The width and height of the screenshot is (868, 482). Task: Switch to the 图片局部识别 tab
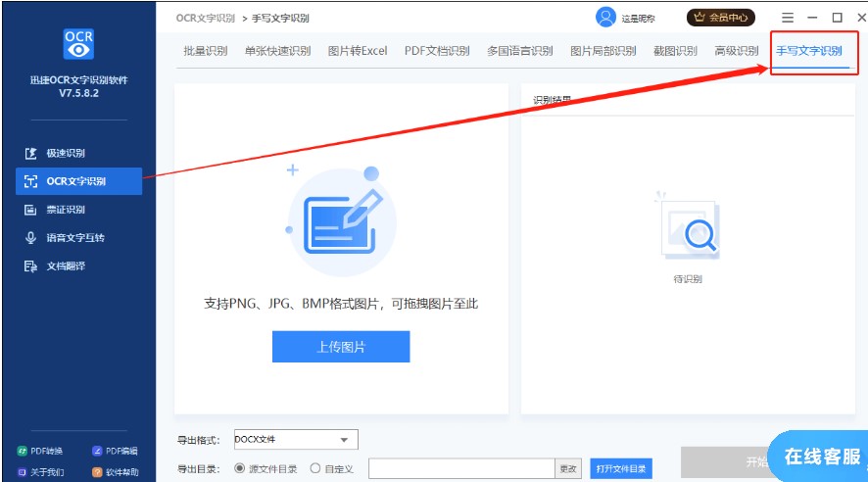point(603,51)
